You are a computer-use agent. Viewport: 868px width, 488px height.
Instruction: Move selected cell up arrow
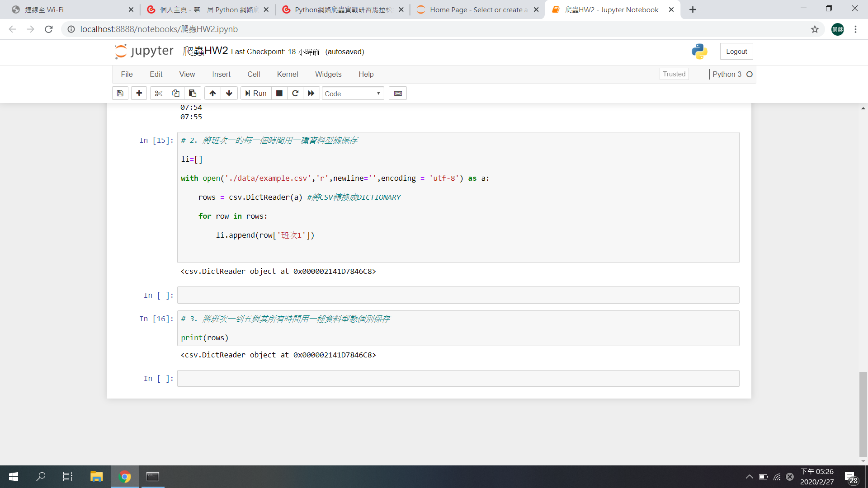pos(212,94)
